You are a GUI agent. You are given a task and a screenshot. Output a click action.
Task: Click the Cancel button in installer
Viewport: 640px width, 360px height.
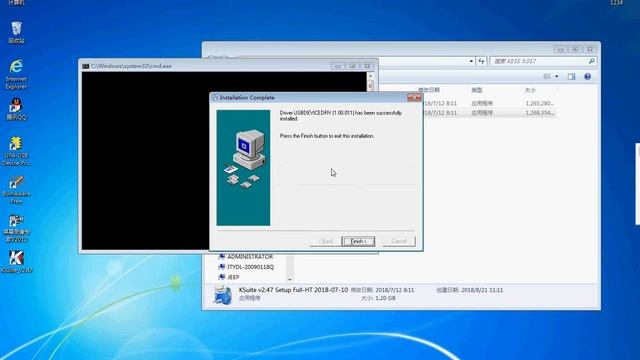(x=399, y=241)
